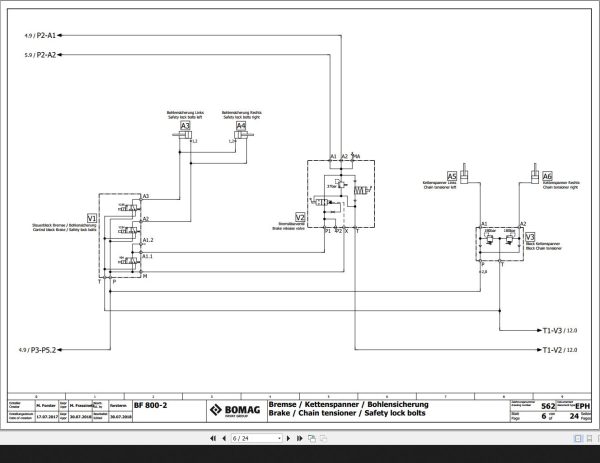
Task: Select the V3 chain tensioner block label
Action: (x=530, y=237)
